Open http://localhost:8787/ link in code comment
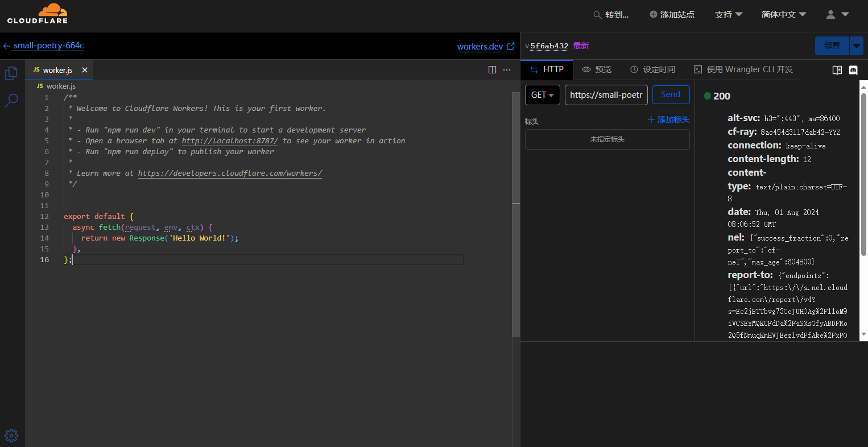 (x=230, y=140)
